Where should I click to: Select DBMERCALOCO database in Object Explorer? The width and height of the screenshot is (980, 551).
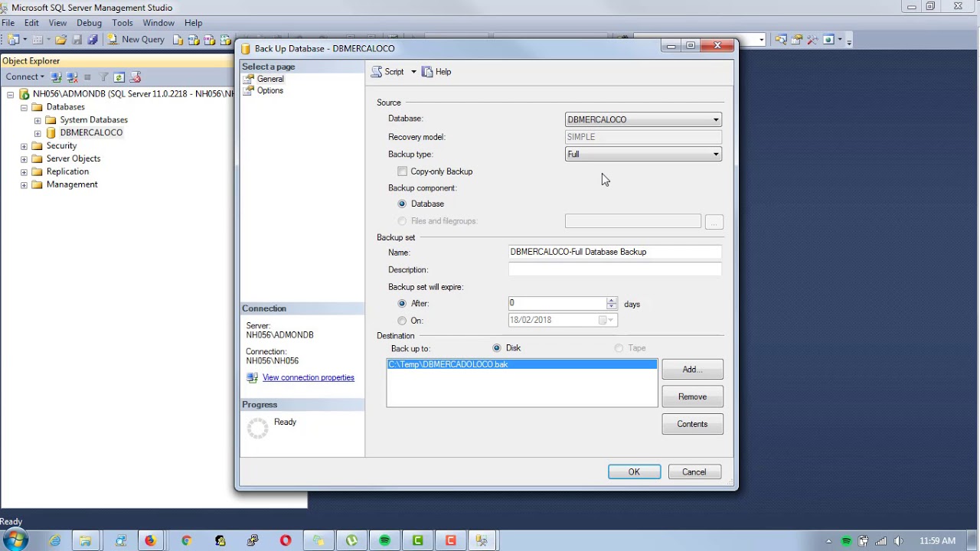(91, 132)
